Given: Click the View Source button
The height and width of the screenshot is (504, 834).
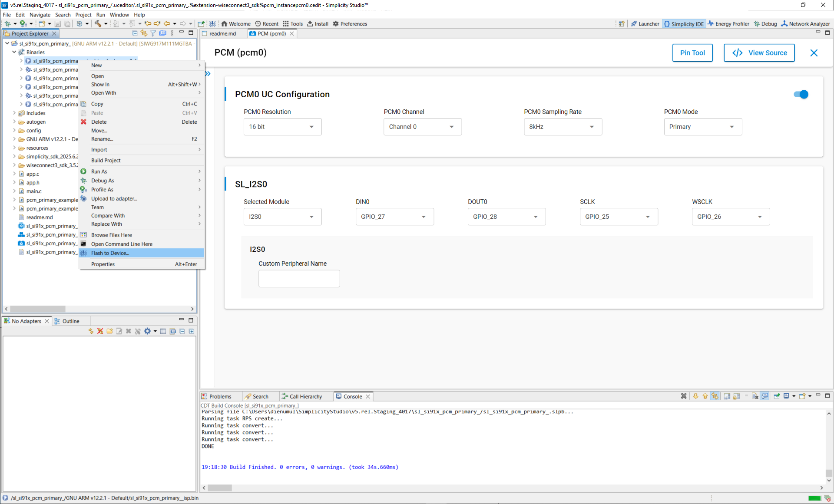Looking at the screenshot, I should [759, 53].
